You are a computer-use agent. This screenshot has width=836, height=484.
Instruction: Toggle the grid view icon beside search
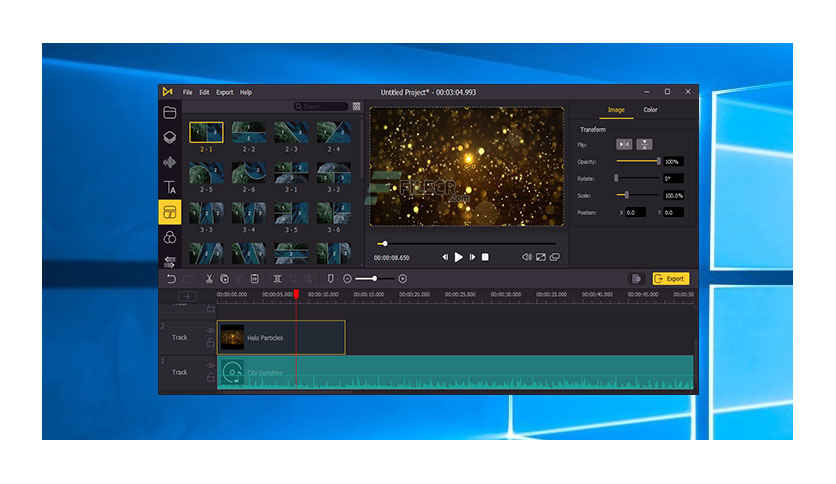(x=356, y=106)
